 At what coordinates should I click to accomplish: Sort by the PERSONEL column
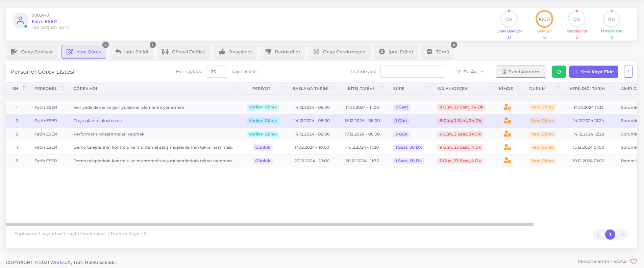point(49,88)
